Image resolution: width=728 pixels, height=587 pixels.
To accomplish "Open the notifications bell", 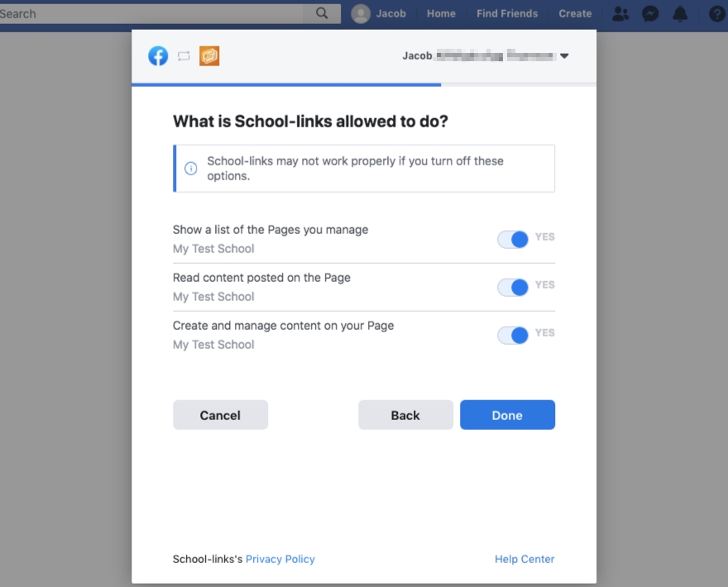I will [x=680, y=14].
